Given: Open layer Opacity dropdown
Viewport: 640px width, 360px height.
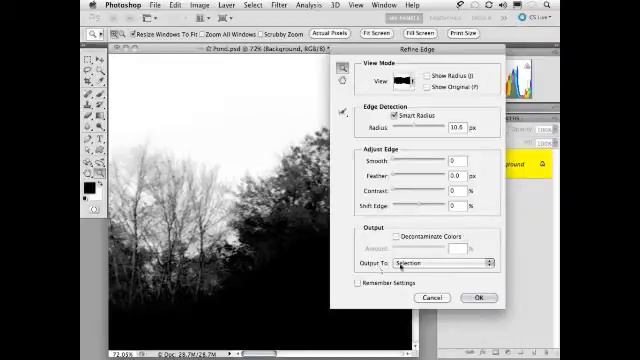Looking at the screenshot, I should (555, 130).
